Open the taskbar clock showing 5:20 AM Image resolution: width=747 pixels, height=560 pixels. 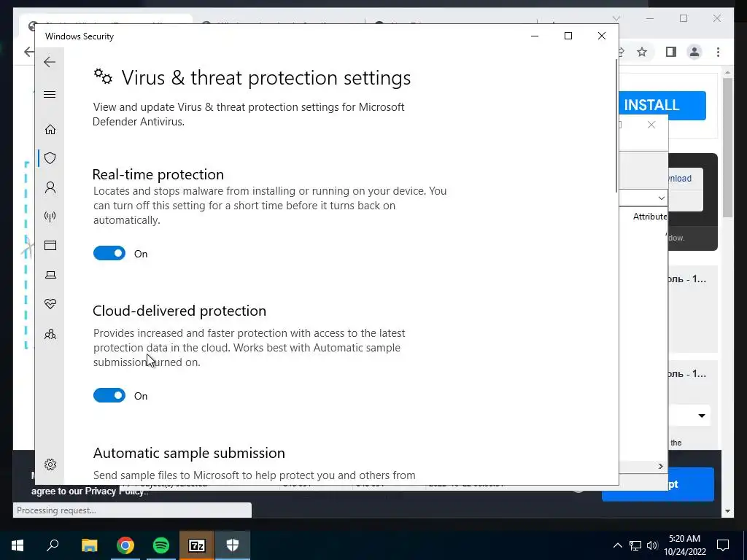click(x=684, y=545)
